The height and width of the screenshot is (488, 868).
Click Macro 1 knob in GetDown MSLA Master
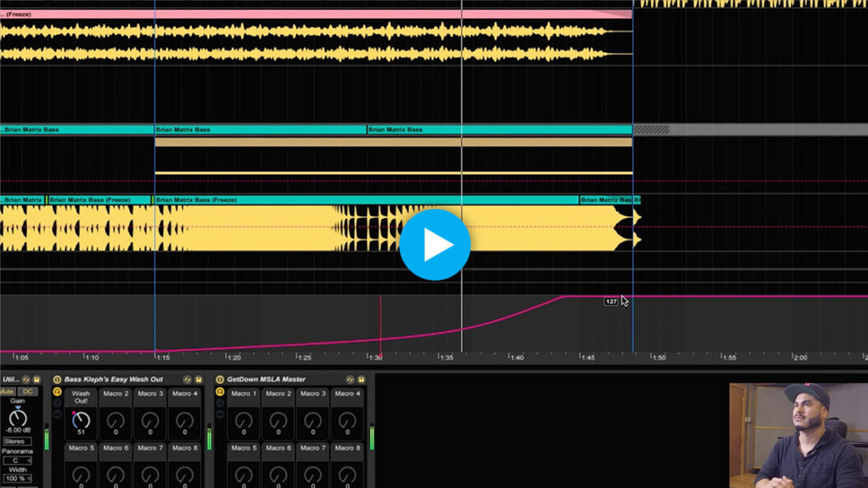[244, 420]
